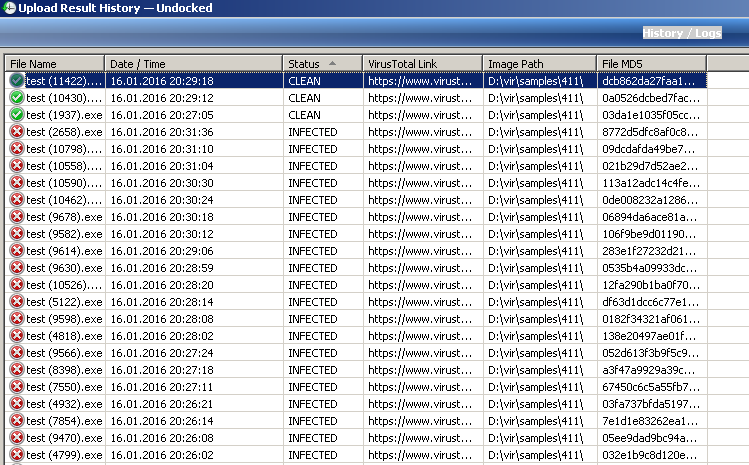Click image path of test (10558) row
The height and width of the screenshot is (465, 749).
pos(535,166)
